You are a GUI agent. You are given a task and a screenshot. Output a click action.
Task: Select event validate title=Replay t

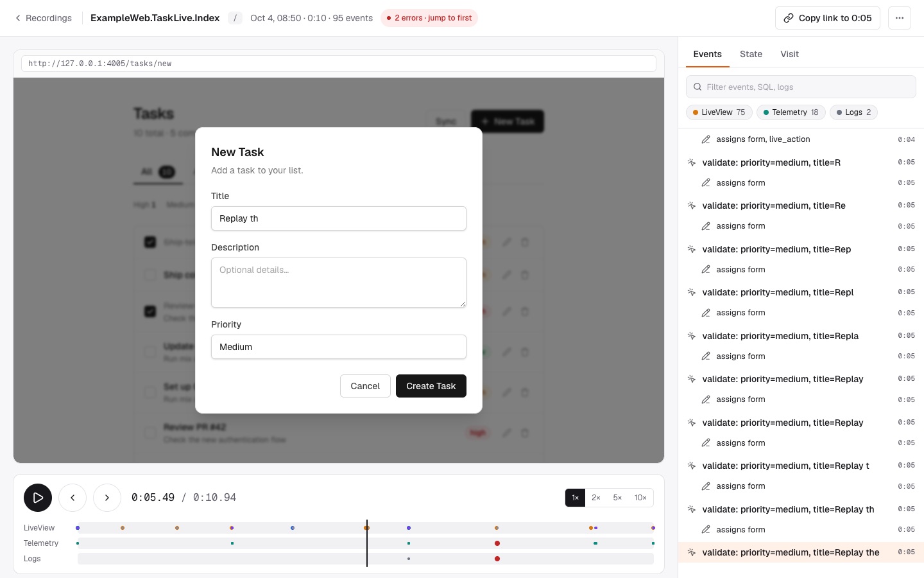click(x=801, y=466)
